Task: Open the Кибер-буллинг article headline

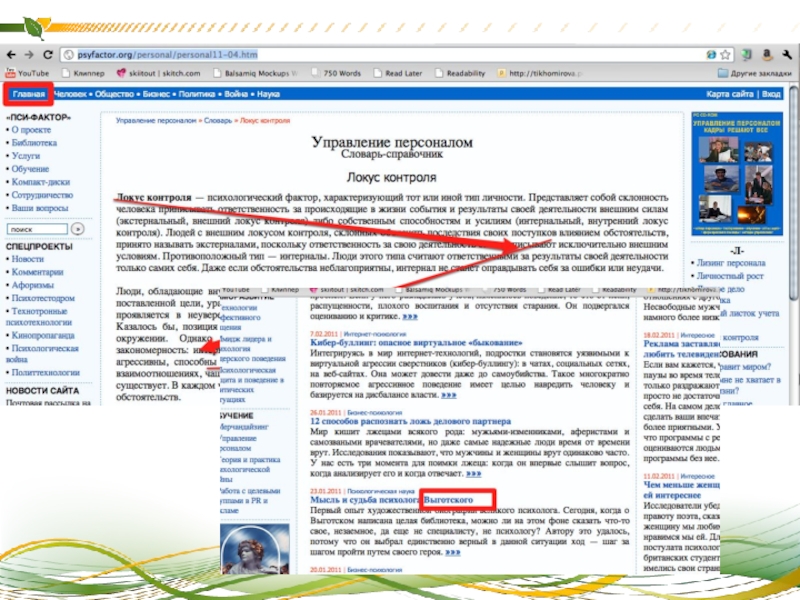Action: (x=416, y=342)
